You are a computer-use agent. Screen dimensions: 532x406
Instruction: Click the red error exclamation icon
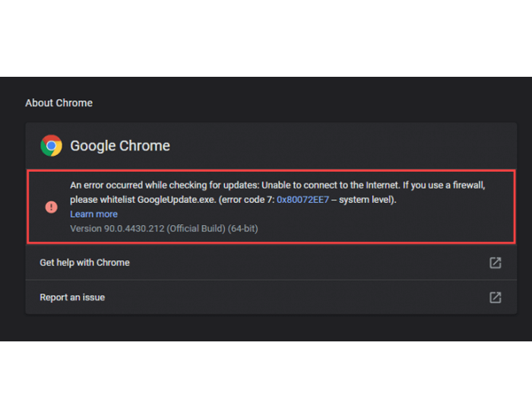pyautogui.click(x=51, y=207)
